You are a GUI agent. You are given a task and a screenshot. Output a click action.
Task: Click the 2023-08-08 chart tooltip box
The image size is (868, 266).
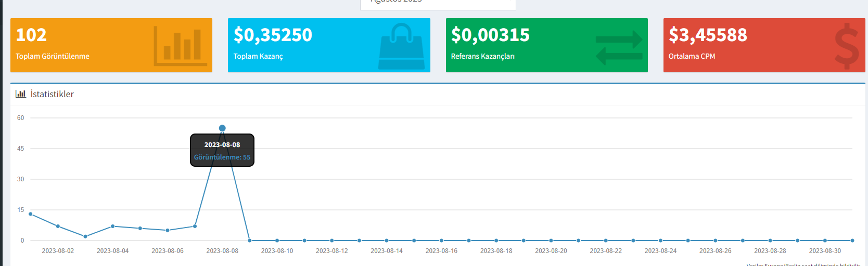click(222, 150)
